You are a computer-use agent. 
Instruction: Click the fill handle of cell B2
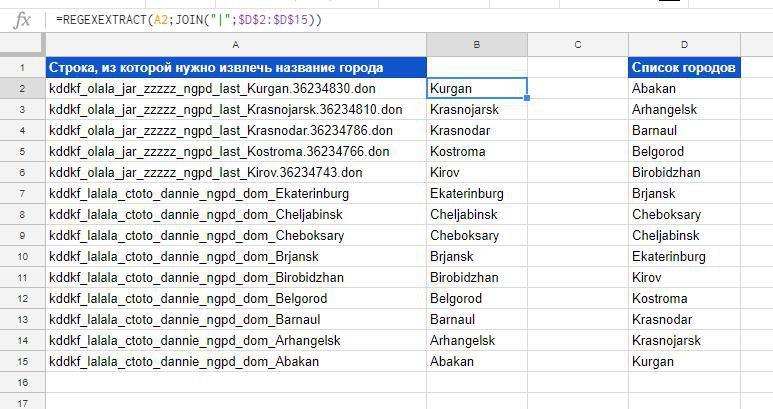(x=527, y=98)
